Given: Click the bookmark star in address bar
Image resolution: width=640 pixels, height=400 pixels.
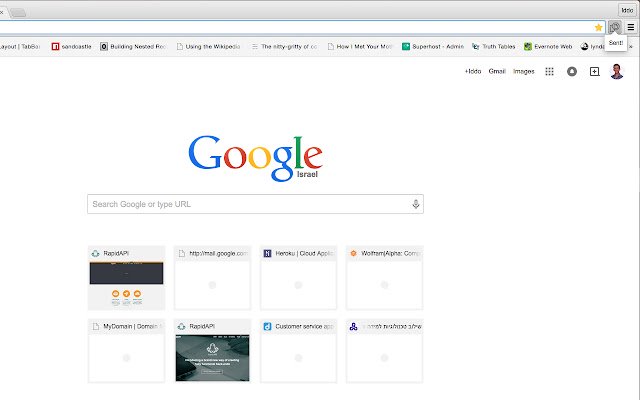Looking at the screenshot, I should [598, 27].
